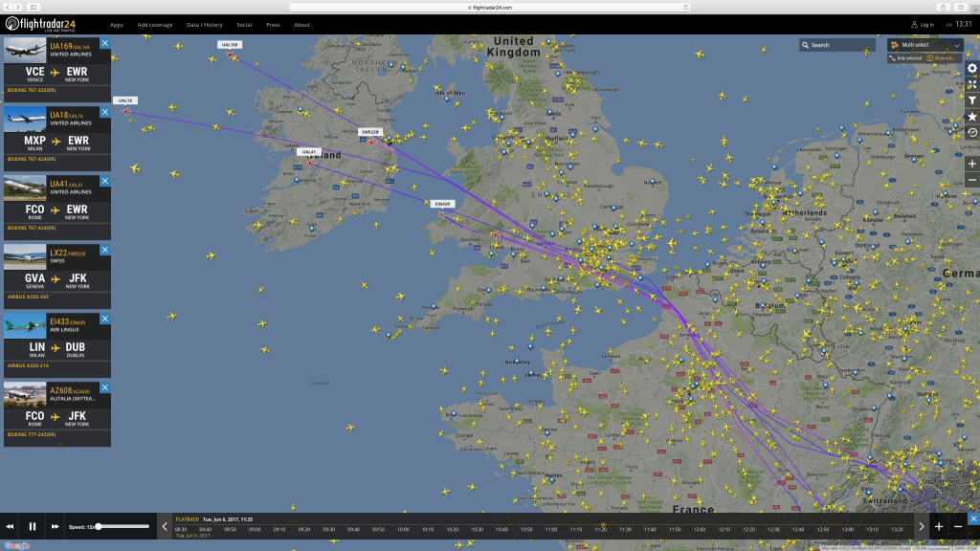
Task: Close the UA41 flight card
Action: (105, 181)
